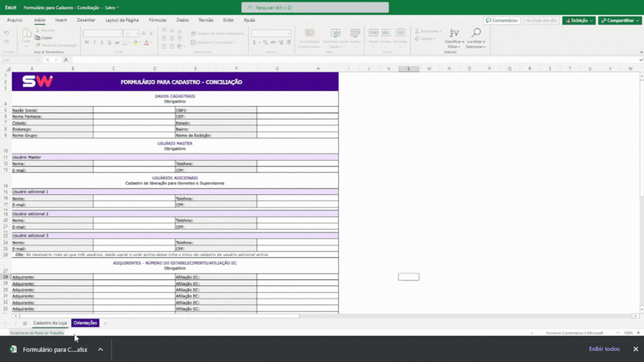The image size is (644, 362).
Task: Switch to the Inserir ribbon tab
Action: 61,19
